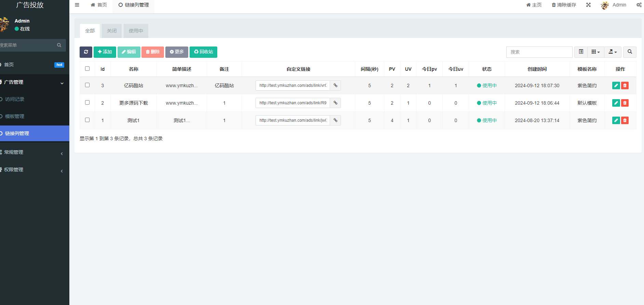The width and height of the screenshot is (644, 305).
Task: Open the top-right settings gears icon
Action: point(639,5)
